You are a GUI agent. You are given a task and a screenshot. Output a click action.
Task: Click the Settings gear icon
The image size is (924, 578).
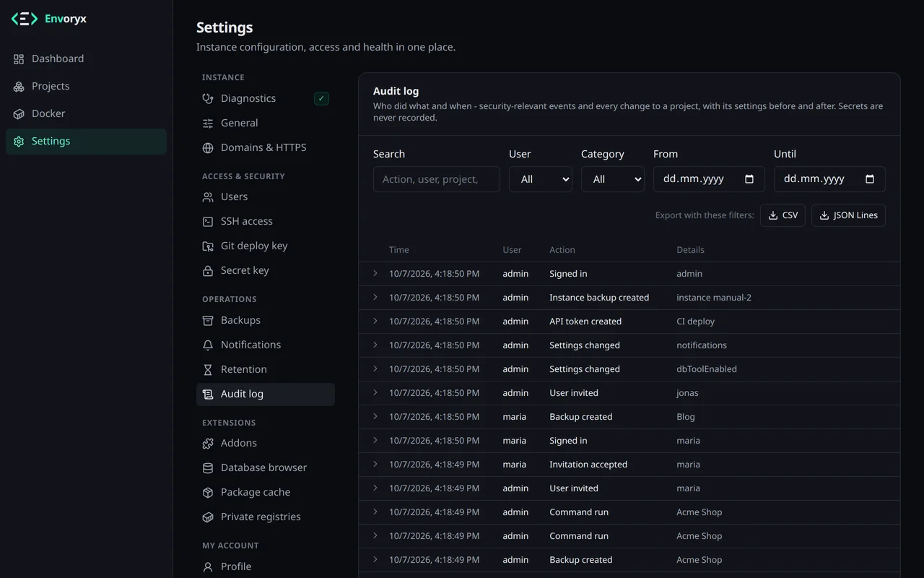[x=19, y=142]
